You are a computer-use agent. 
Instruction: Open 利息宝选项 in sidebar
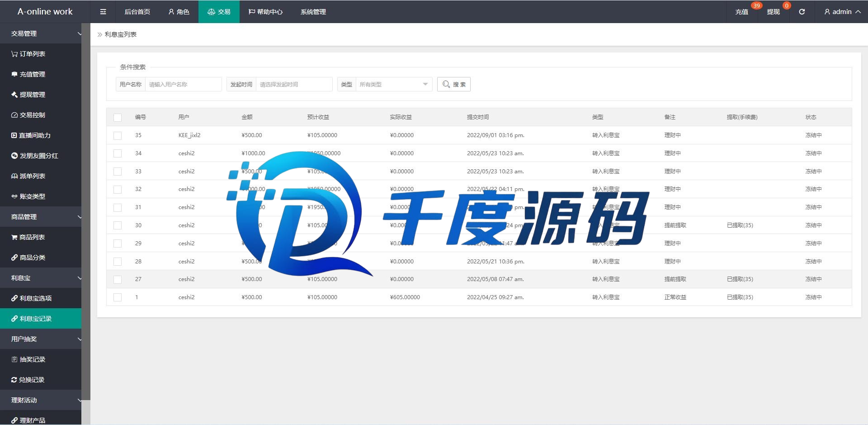41,298
